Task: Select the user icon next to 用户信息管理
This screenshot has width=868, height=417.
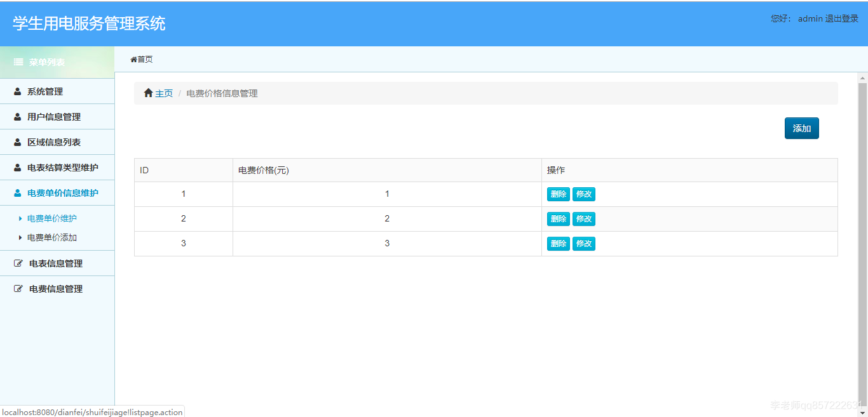Action: tap(17, 117)
